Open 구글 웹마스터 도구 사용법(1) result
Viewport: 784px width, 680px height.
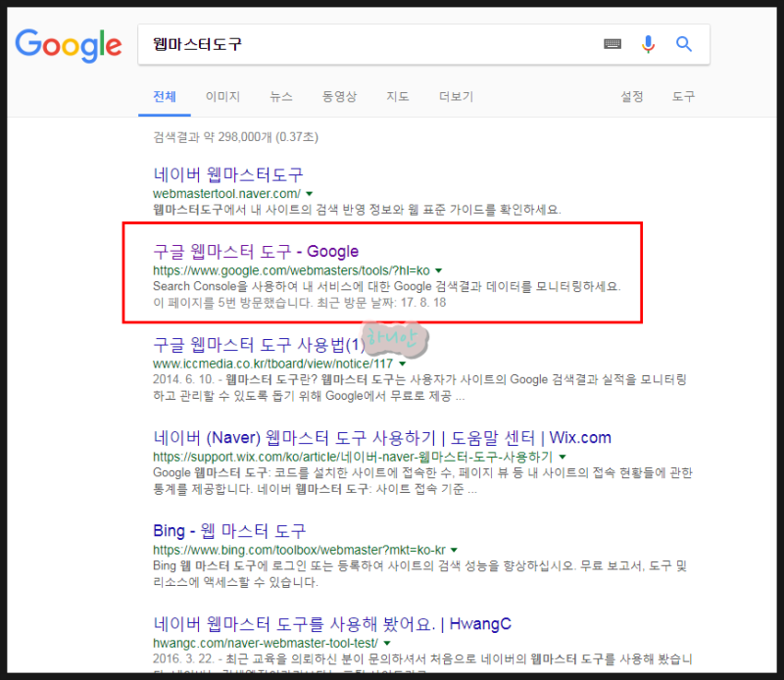(259, 345)
